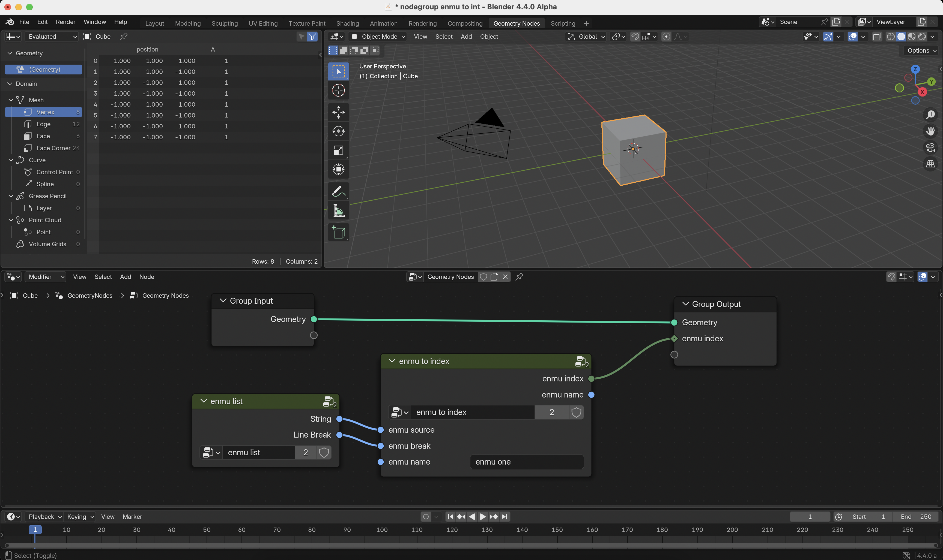The image size is (943, 560).
Task: Select the Annotate tool
Action: pyautogui.click(x=338, y=192)
